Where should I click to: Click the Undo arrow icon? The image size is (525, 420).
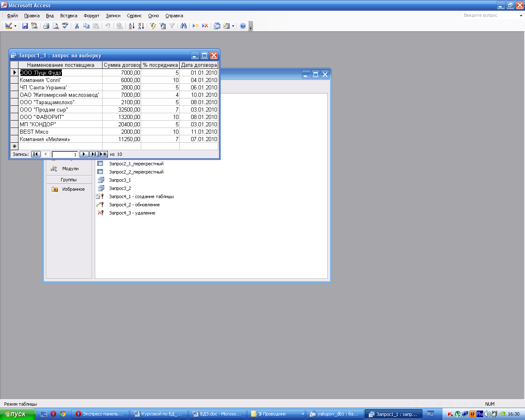(x=108, y=26)
